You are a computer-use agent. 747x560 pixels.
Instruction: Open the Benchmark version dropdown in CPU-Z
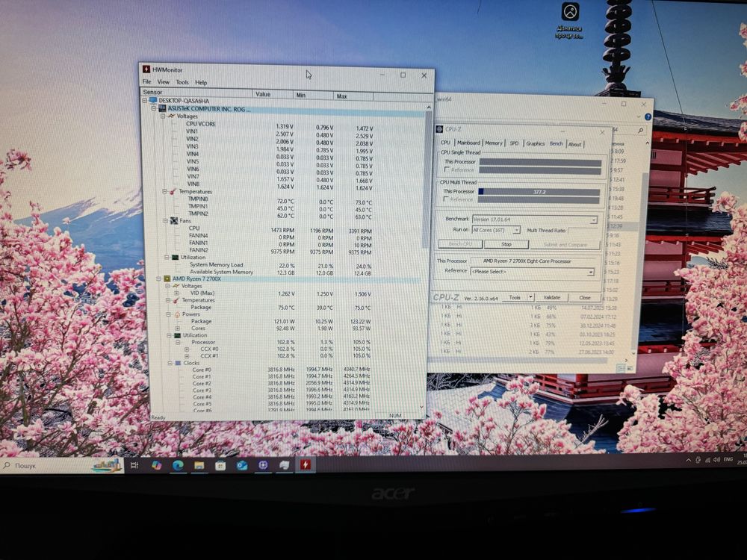594,220
